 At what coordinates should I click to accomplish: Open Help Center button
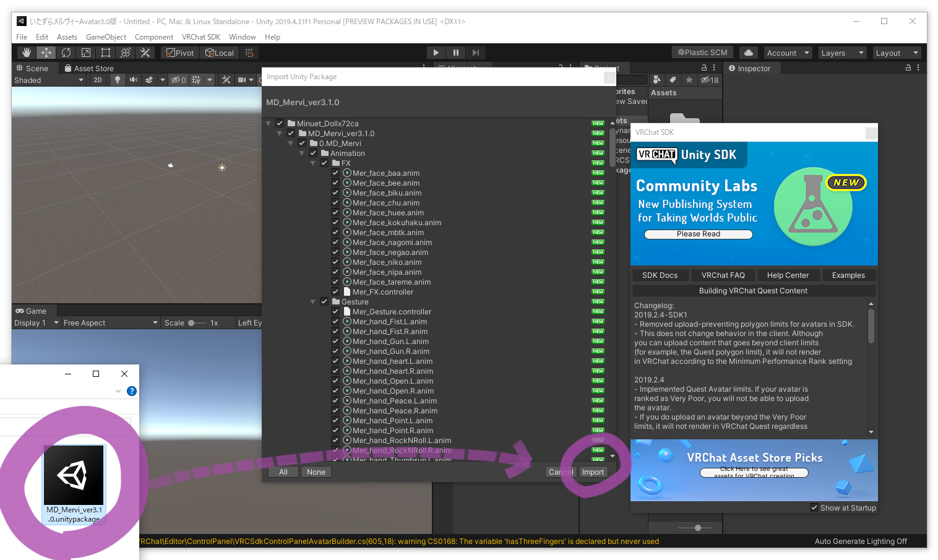pyautogui.click(x=788, y=275)
